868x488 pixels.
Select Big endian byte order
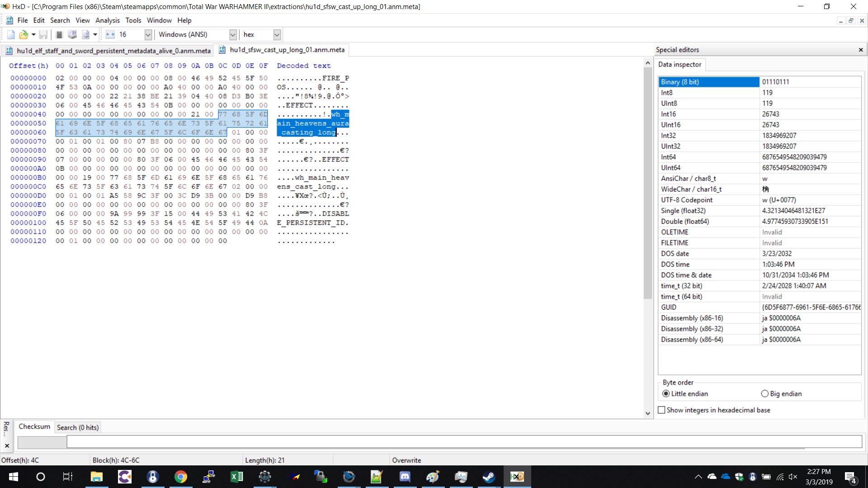(x=764, y=394)
